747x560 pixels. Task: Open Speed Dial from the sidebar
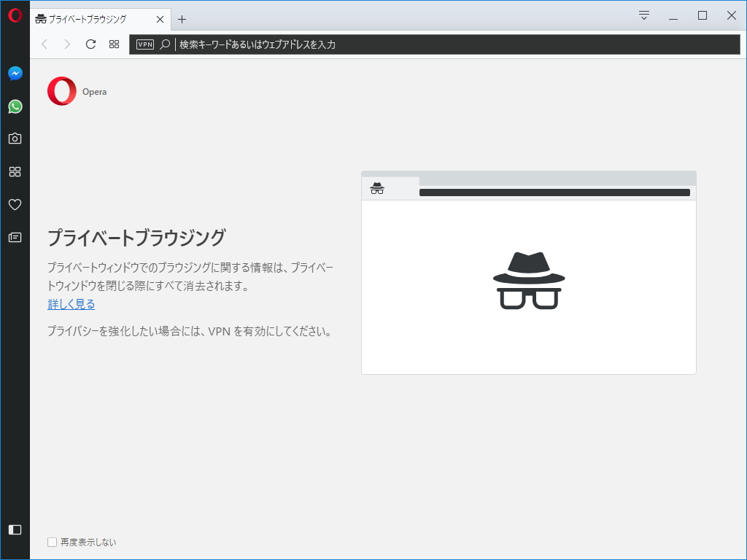pyautogui.click(x=15, y=171)
